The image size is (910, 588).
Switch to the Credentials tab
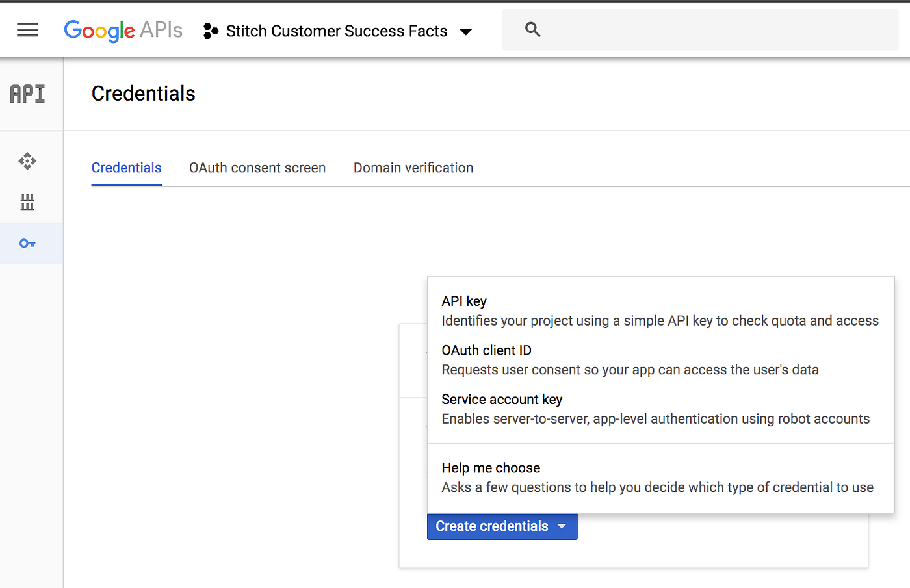click(x=126, y=168)
